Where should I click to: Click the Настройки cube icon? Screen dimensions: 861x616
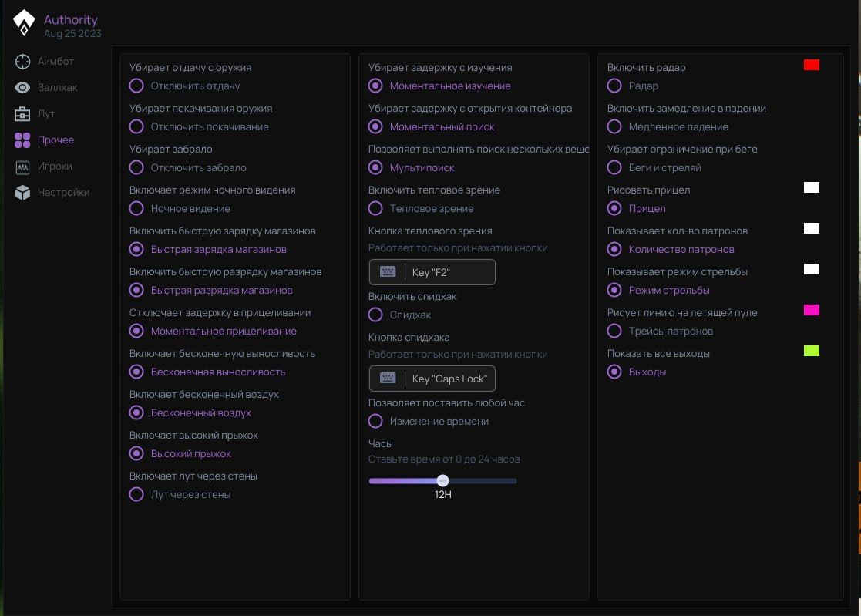point(23,193)
